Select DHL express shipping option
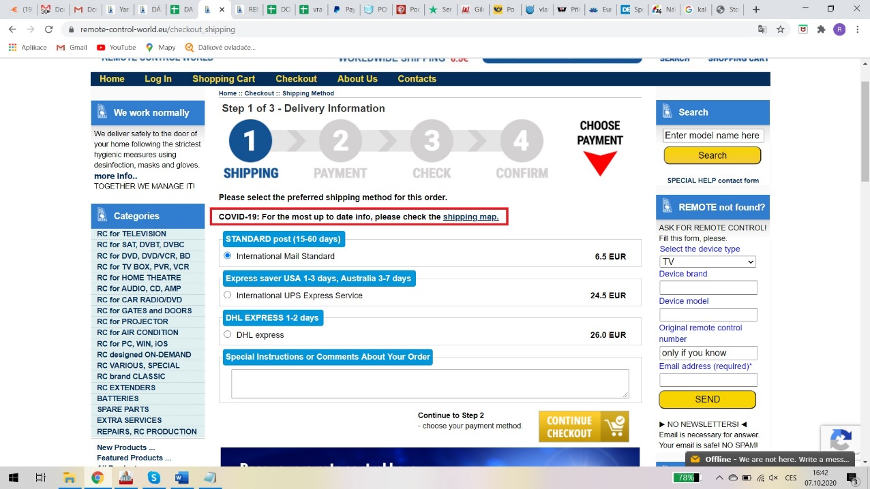Image resolution: width=870 pixels, height=489 pixels. 227,335
